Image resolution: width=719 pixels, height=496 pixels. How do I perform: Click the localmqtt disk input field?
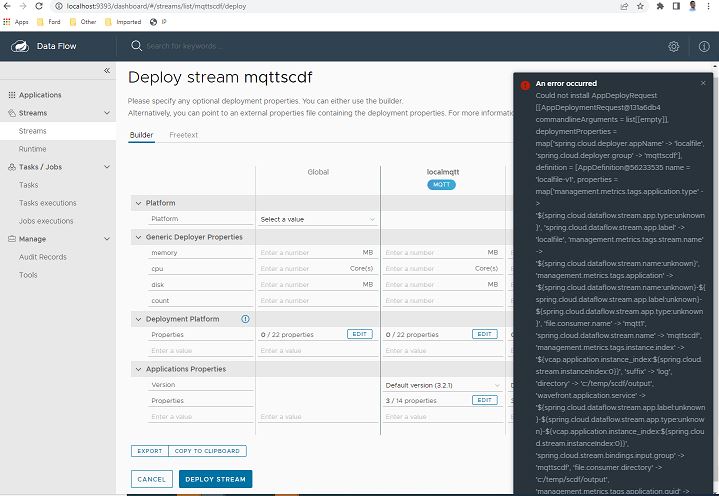point(435,285)
